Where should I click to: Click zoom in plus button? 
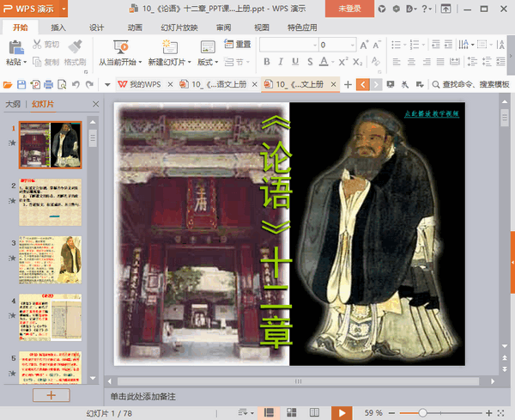(x=488, y=413)
